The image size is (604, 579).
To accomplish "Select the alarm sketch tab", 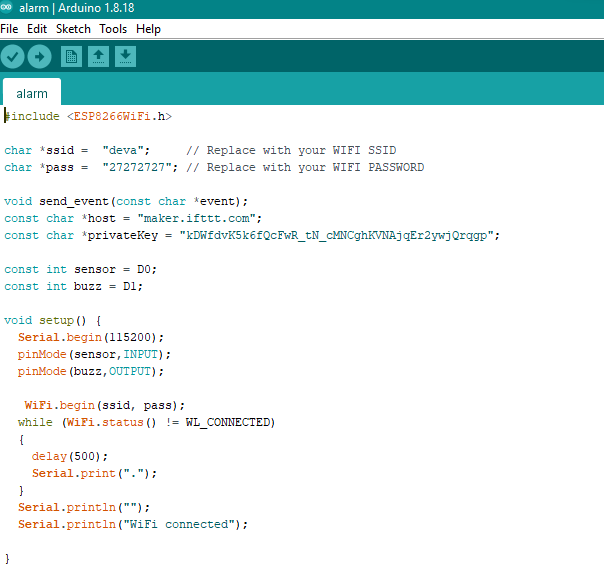I will pyautogui.click(x=32, y=93).
